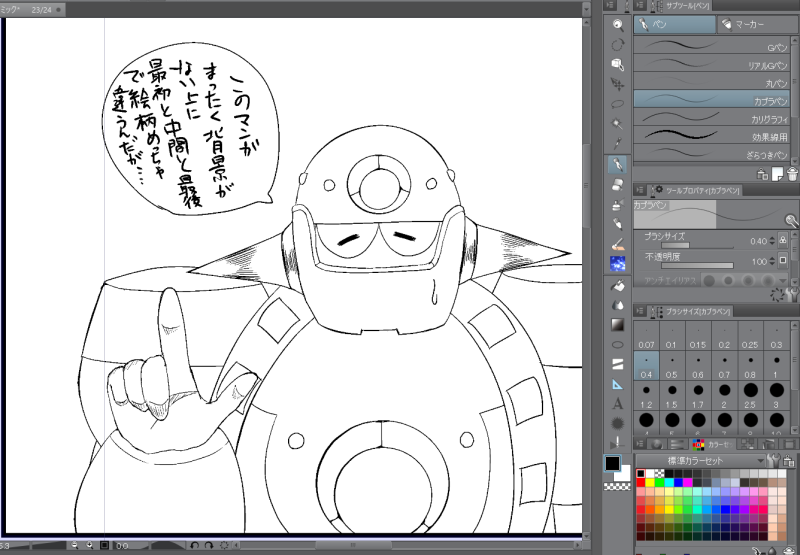Pick the pure red swatch in color set
Viewport: 800px width, 555px height.
(x=640, y=483)
